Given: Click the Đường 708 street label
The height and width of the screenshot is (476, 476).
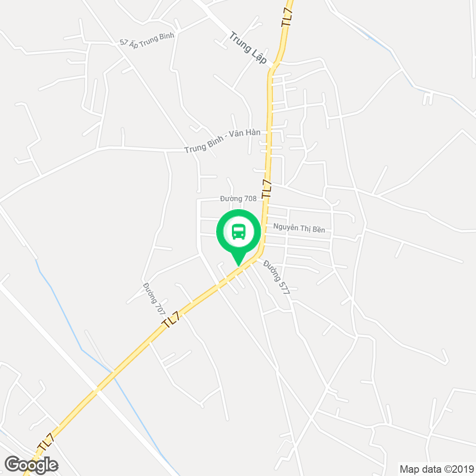Looking at the screenshot, I should 238,198.
